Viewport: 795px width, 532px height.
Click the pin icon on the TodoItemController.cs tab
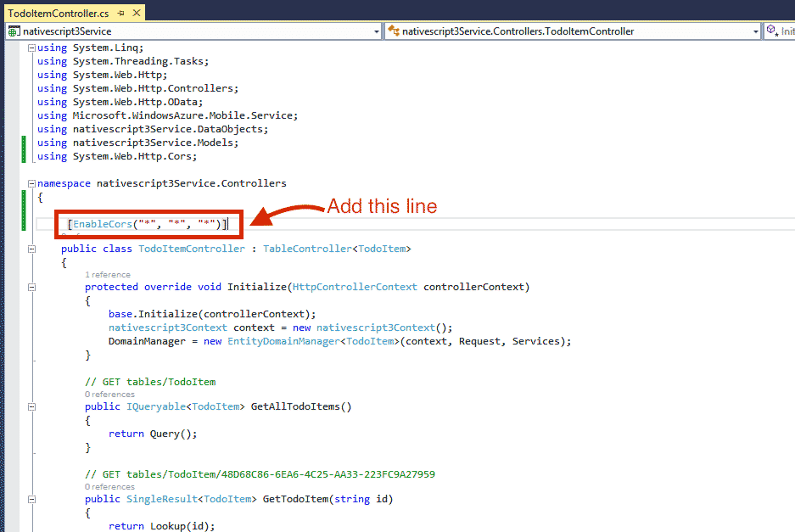tap(121, 13)
